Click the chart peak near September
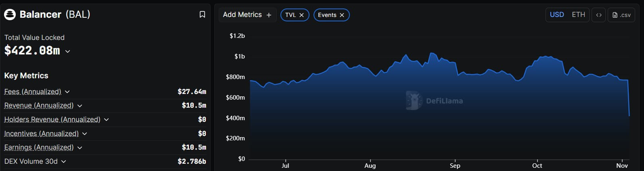The image size is (644, 171). (432, 53)
